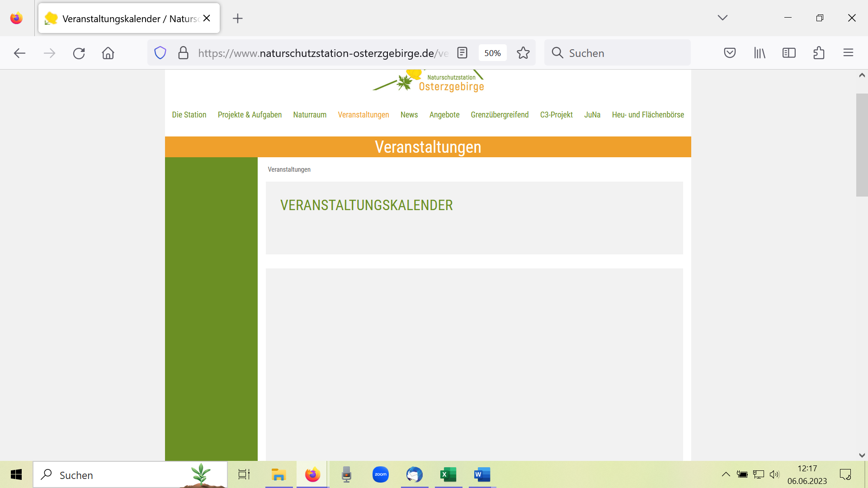Go to Heu- und Flächenbörse page
The width and height of the screenshot is (868, 488).
(x=648, y=115)
